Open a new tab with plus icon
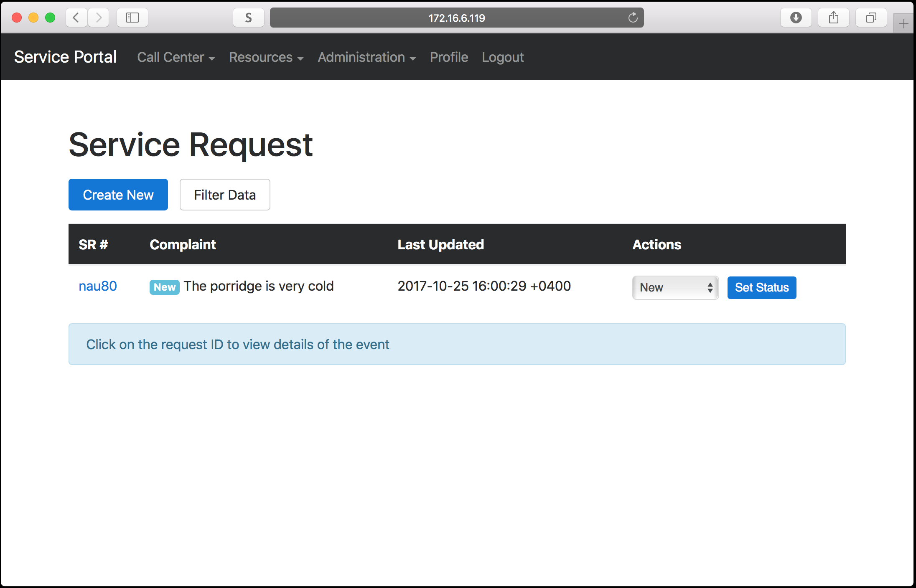 point(903,24)
